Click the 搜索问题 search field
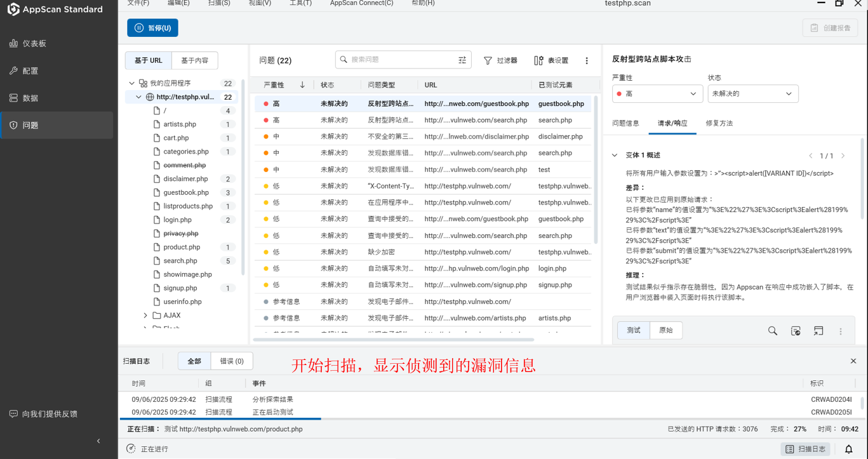This screenshot has height=459, width=868. pos(403,60)
